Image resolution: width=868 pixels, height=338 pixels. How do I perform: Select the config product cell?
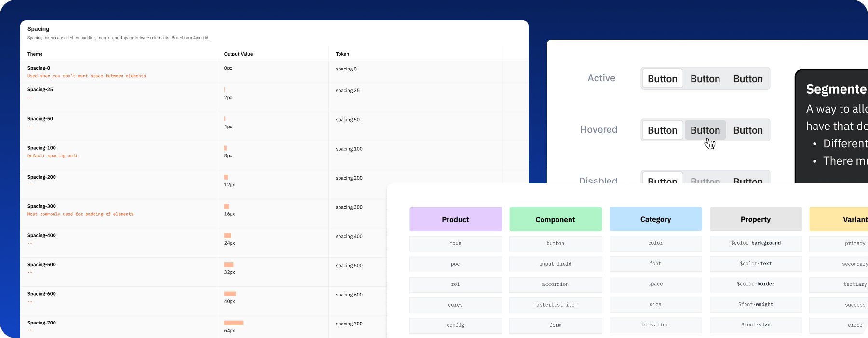456,325
